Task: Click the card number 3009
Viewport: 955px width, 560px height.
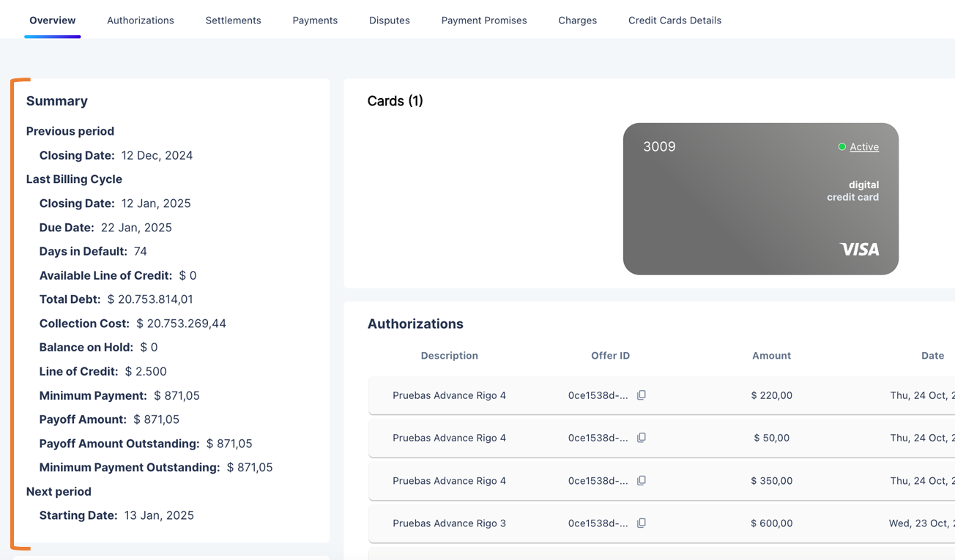Action: pos(659,147)
